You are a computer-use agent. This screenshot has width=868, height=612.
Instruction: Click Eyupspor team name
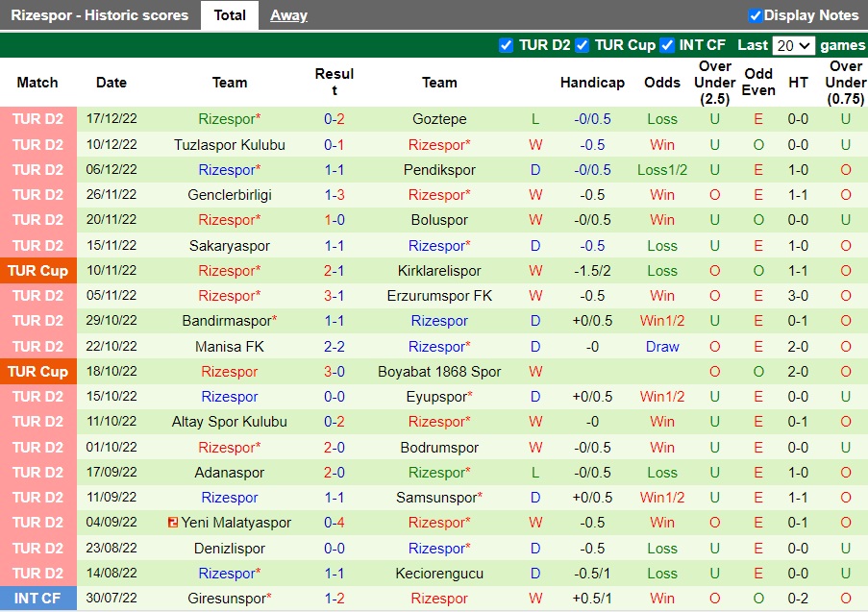click(436, 396)
